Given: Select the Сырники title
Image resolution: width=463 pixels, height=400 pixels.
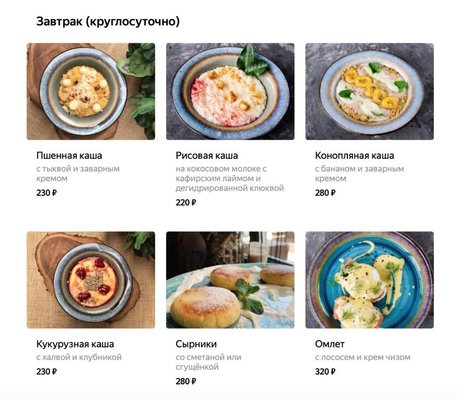Looking at the screenshot, I should click(196, 344).
